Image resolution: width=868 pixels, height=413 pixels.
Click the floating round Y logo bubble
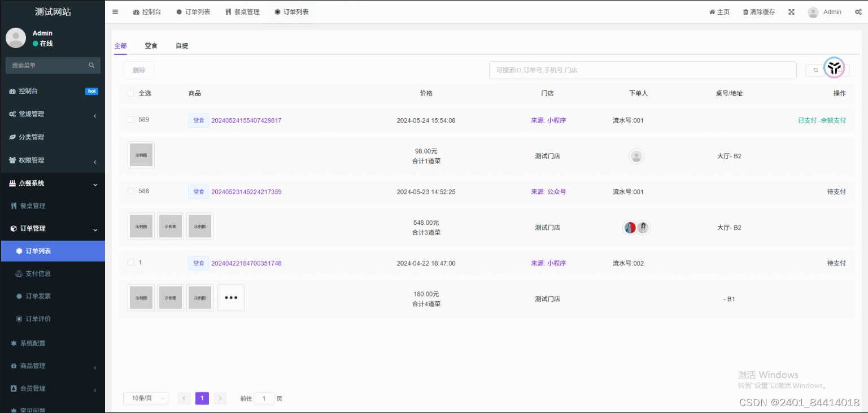834,68
